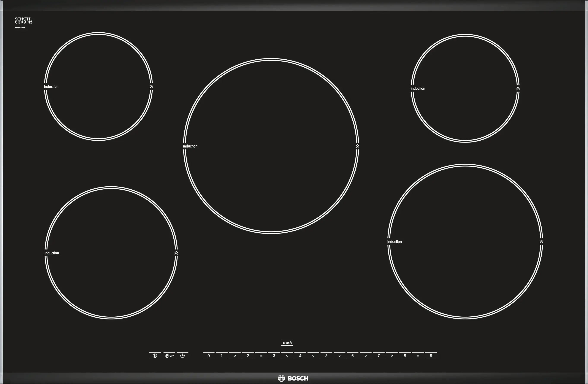Viewport: 588px width, 384px height.
Task: Set heat level to 2
Action: click(x=248, y=355)
